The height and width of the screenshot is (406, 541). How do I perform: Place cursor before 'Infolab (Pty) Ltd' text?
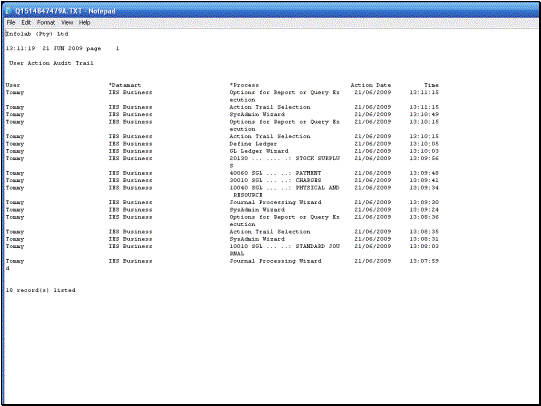(6, 34)
